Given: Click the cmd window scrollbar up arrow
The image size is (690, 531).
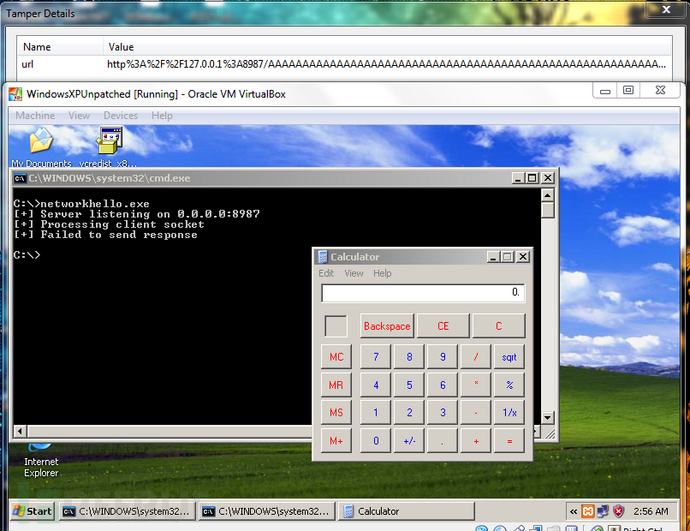Looking at the screenshot, I should pos(547,195).
